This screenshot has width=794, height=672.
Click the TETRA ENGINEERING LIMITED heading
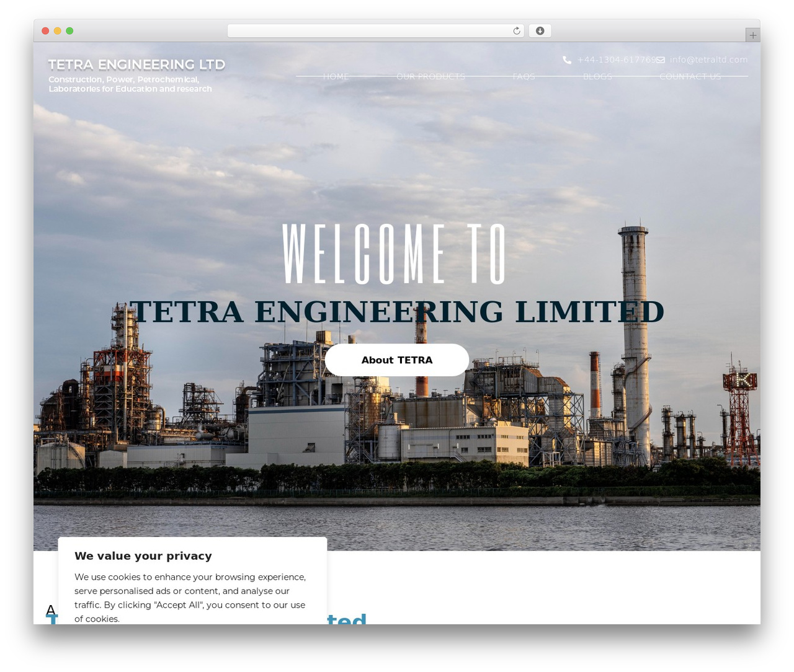397,311
